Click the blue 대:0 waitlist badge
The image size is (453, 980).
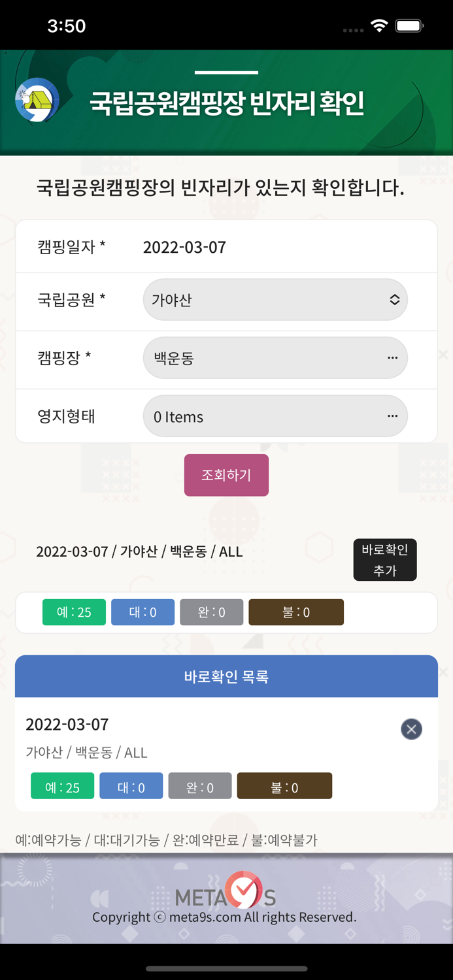143,612
